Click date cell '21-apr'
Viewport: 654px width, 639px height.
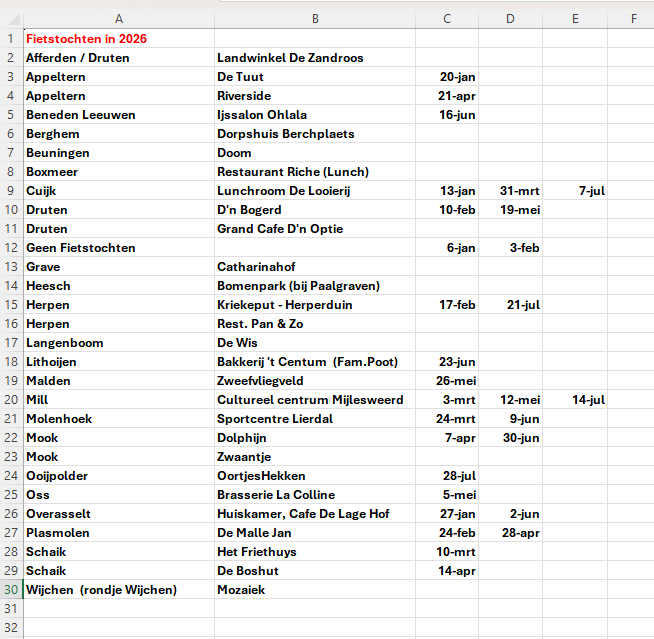[x=447, y=96]
